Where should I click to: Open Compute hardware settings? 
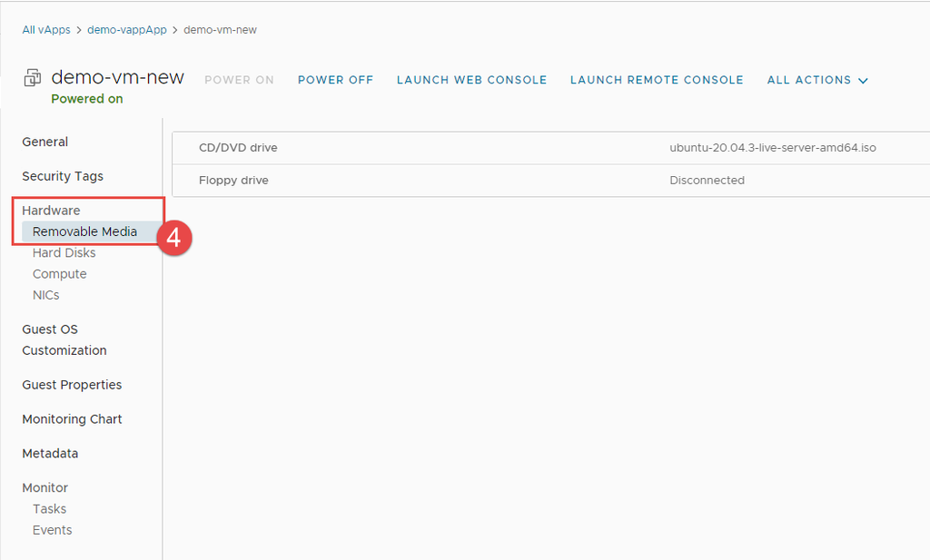click(x=60, y=274)
